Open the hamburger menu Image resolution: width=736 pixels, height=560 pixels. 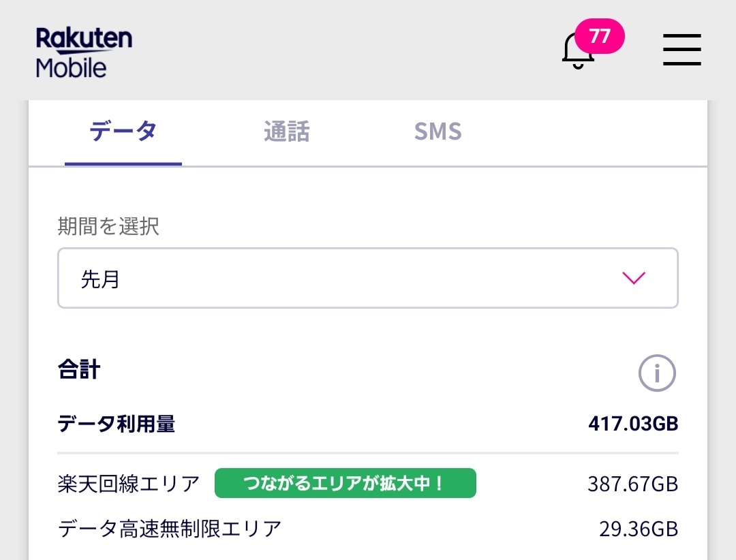[682, 50]
